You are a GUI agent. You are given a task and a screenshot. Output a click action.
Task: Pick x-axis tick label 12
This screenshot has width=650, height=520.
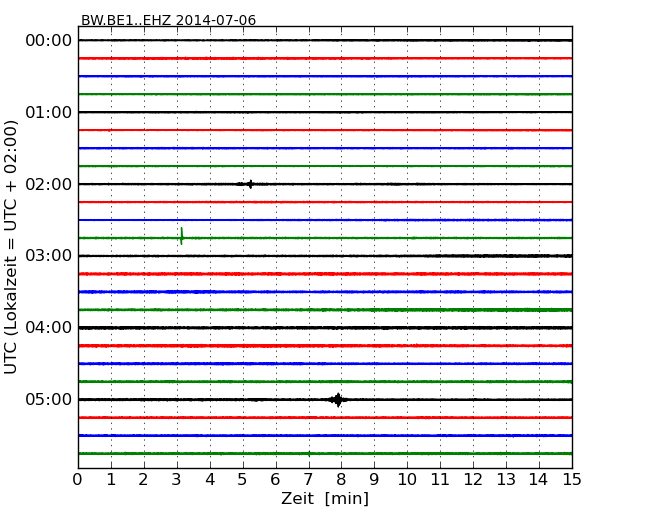[x=473, y=480]
